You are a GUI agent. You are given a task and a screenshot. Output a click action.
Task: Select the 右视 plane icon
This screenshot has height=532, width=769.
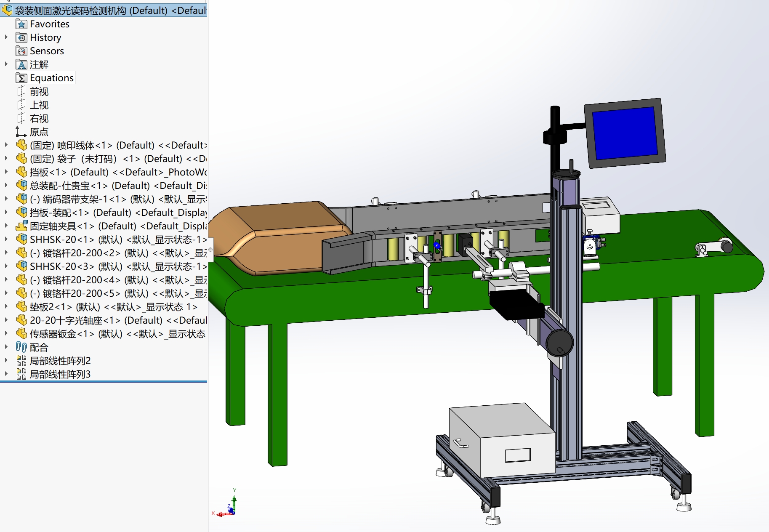pos(21,118)
